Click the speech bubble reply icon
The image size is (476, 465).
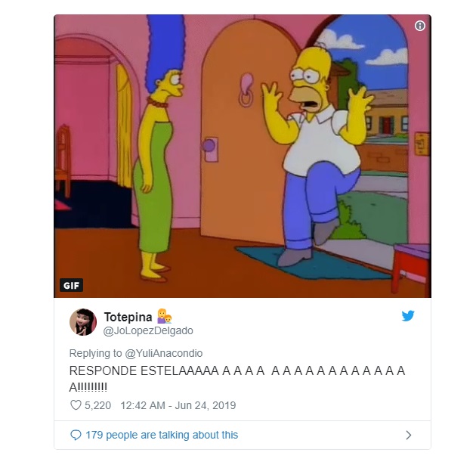coord(76,435)
